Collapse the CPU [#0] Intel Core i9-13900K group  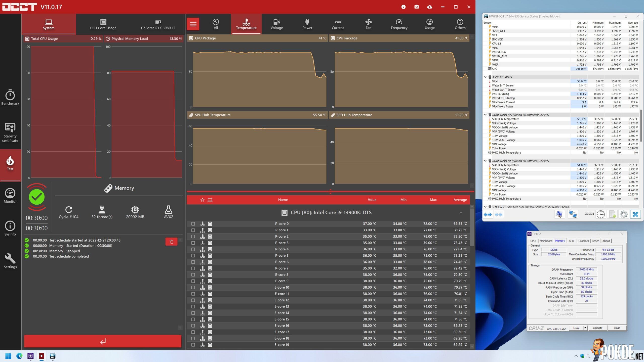[x=461, y=213]
